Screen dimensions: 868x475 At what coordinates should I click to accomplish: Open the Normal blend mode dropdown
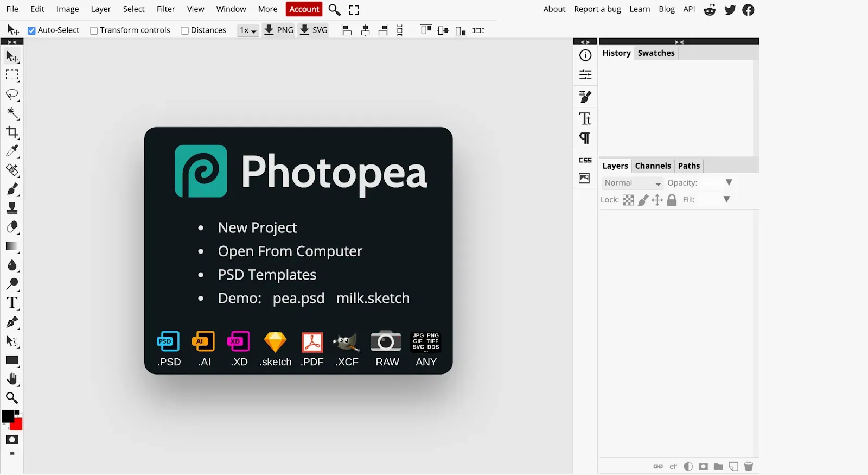[x=632, y=183]
